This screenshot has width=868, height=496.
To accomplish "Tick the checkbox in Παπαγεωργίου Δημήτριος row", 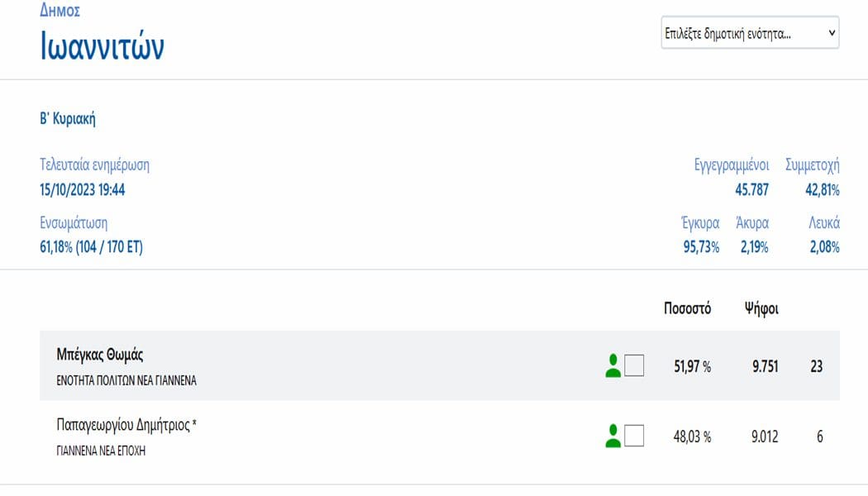I will [634, 436].
